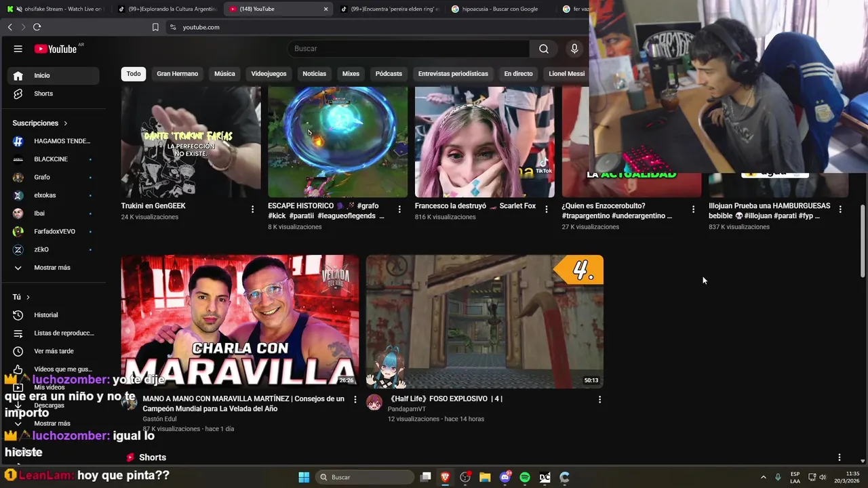Close the active YouTube browser tab
Screen dimensions: 868x488
click(325, 9)
